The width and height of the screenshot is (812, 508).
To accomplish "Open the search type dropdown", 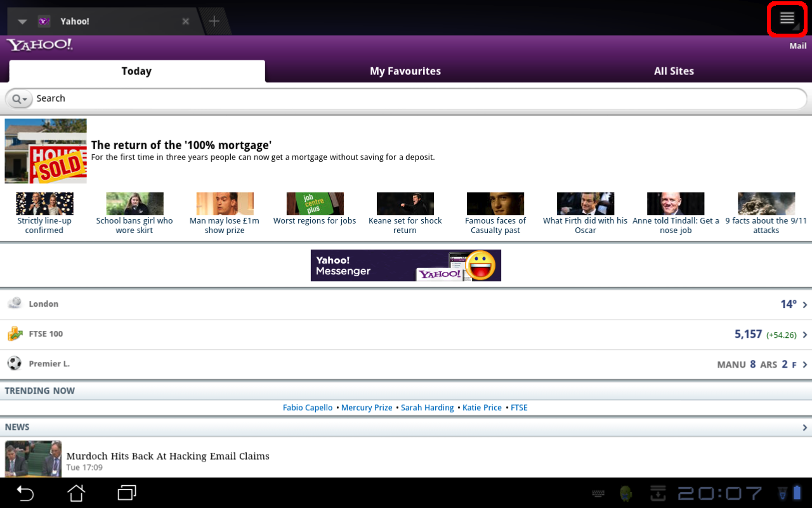I will click(20, 99).
